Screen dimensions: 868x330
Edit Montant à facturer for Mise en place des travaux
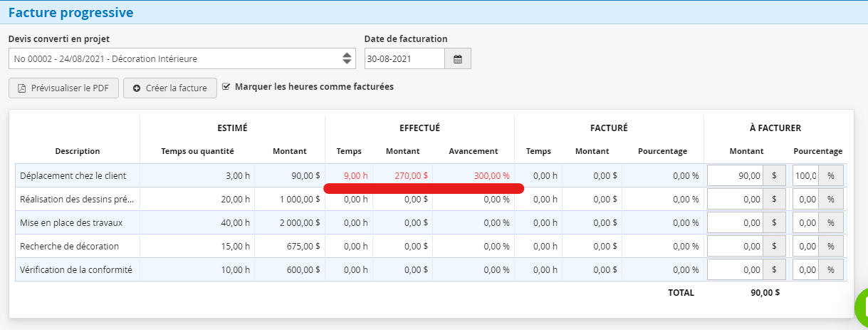pos(735,222)
